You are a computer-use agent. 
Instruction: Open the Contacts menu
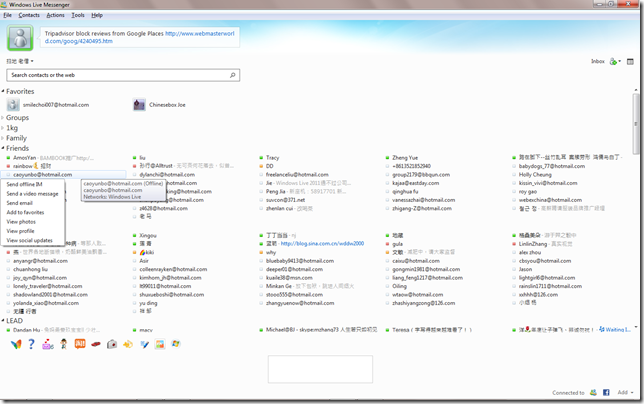click(x=29, y=15)
